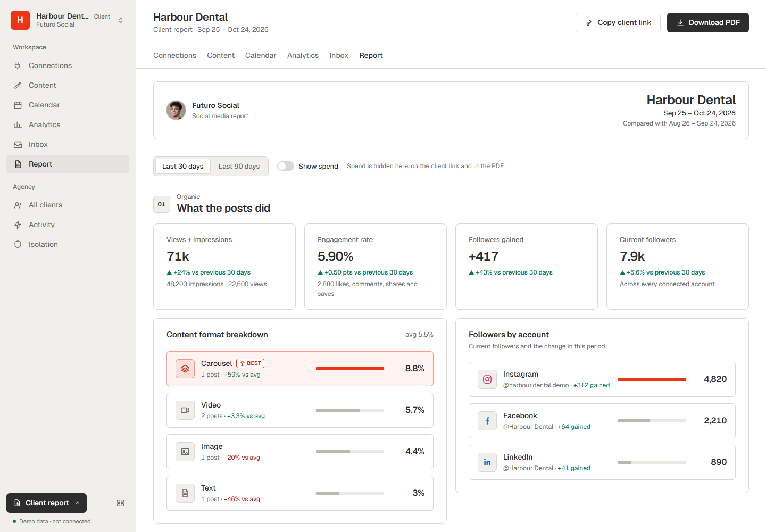The height and width of the screenshot is (532, 766).
Task: Click the Carousel 8.8% engagement bar
Action: coord(350,369)
